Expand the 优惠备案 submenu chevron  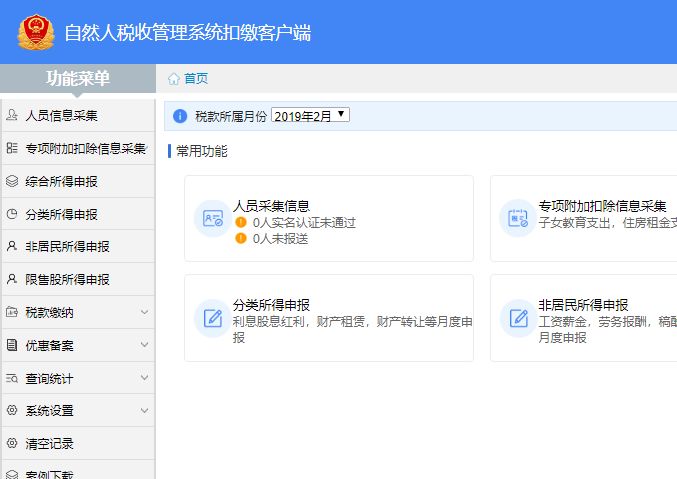(x=145, y=345)
